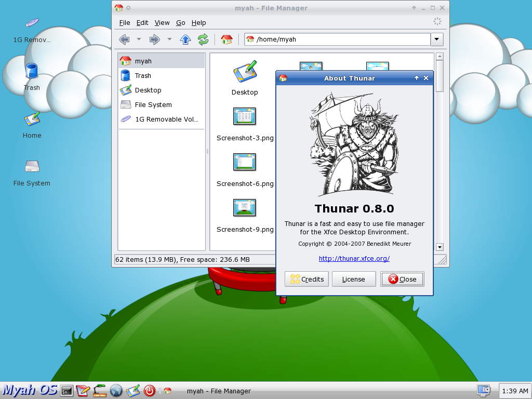
Task: Open the File menu
Action: (x=125, y=23)
